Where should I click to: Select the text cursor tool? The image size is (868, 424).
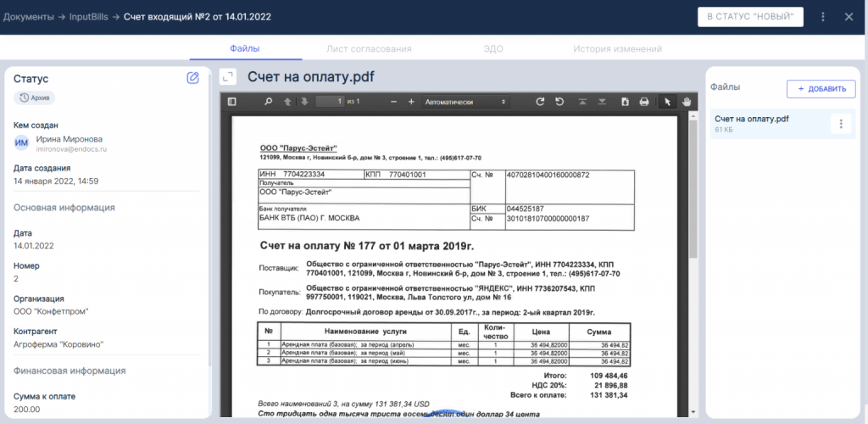coord(667,102)
